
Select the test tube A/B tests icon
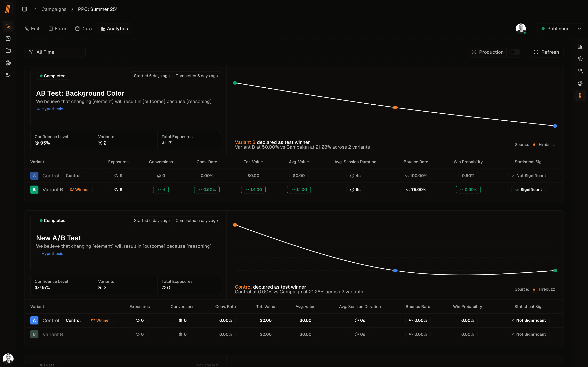[580, 96]
